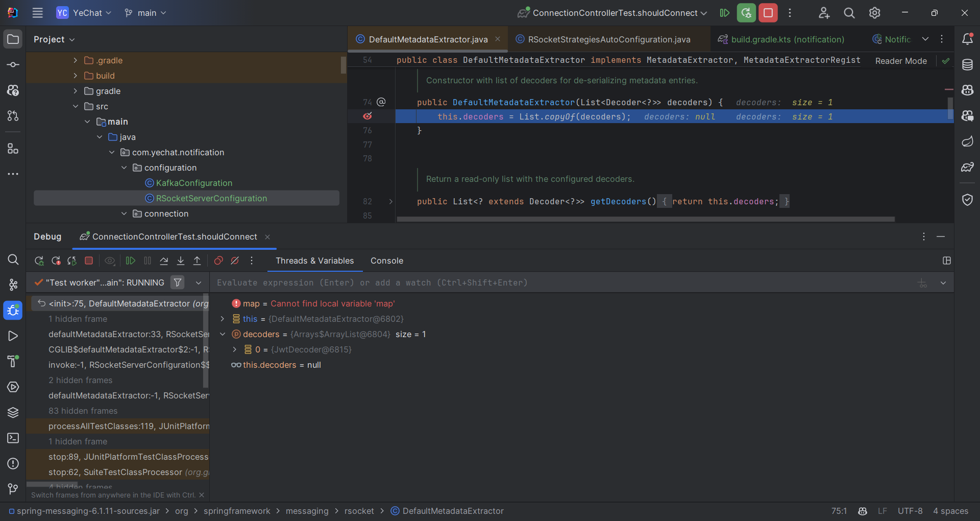
Task: Click Step Over button
Action: (164, 261)
